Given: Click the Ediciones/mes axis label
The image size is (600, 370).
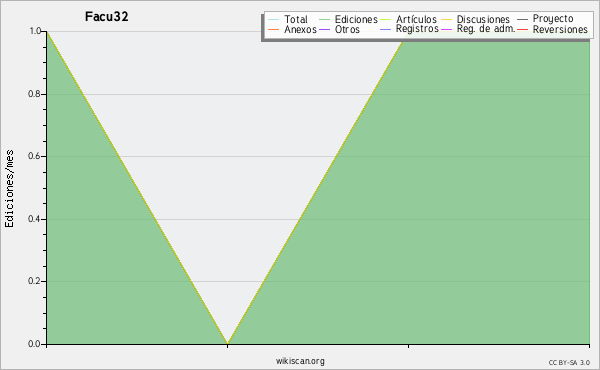Looking at the screenshot, I should click(9, 189).
